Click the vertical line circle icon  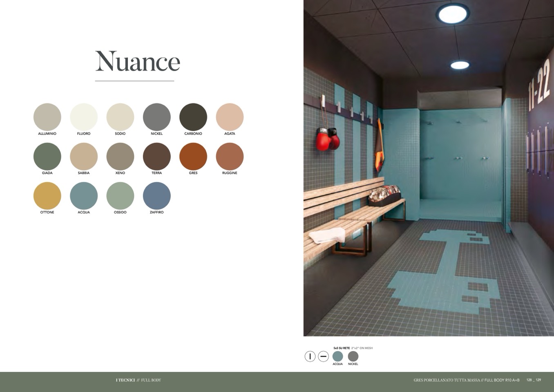point(310,356)
